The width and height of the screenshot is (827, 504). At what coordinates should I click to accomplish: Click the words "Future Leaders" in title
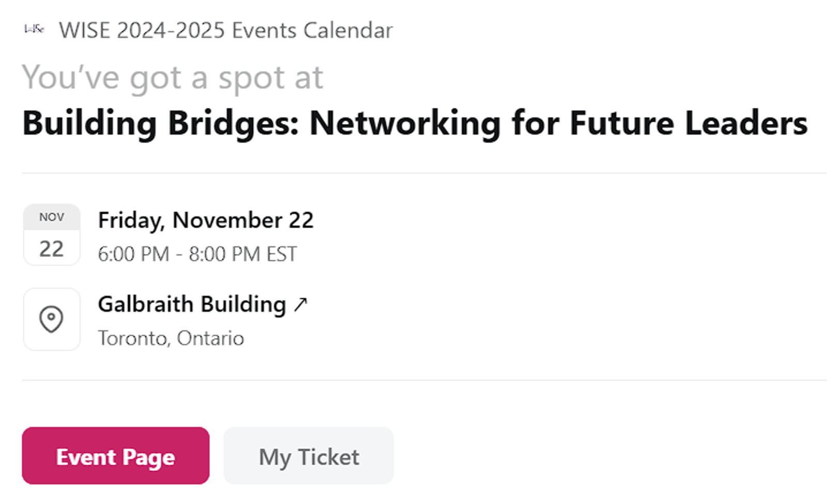[688, 123]
